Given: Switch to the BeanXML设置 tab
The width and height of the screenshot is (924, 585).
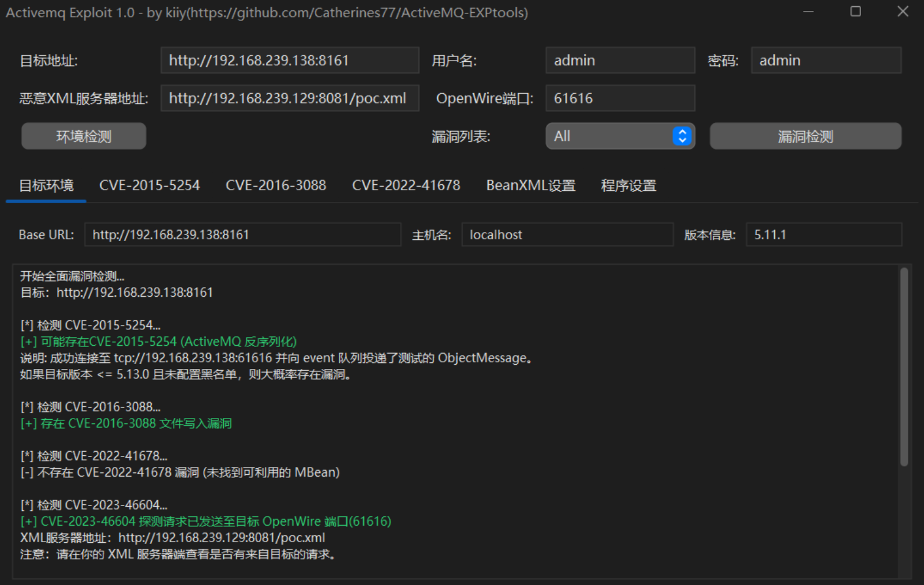Looking at the screenshot, I should (531, 185).
